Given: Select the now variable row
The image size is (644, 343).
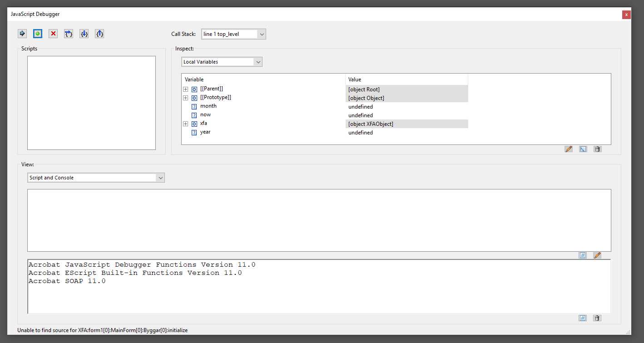Looking at the screenshot, I should pyautogui.click(x=325, y=115).
